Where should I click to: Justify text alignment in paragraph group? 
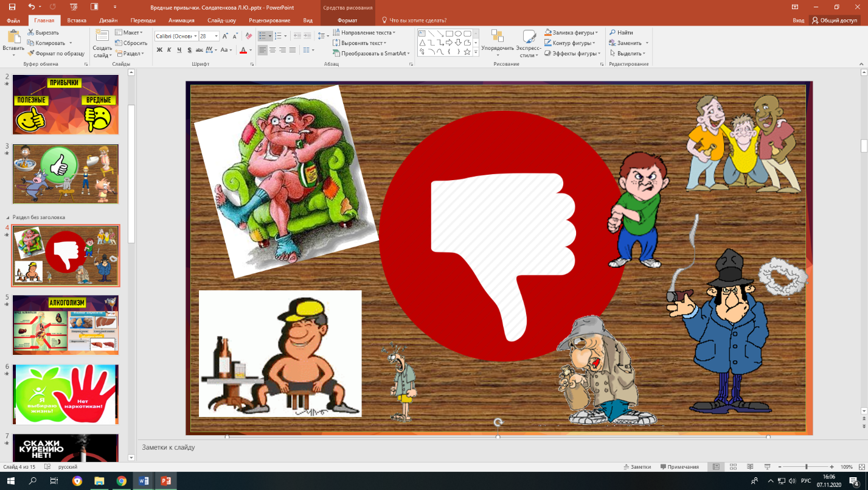tap(293, 51)
